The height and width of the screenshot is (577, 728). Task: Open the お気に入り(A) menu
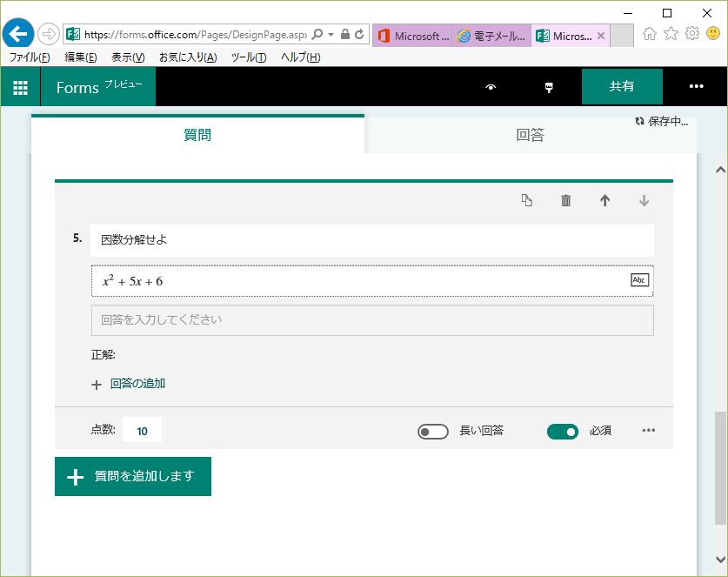click(x=188, y=57)
